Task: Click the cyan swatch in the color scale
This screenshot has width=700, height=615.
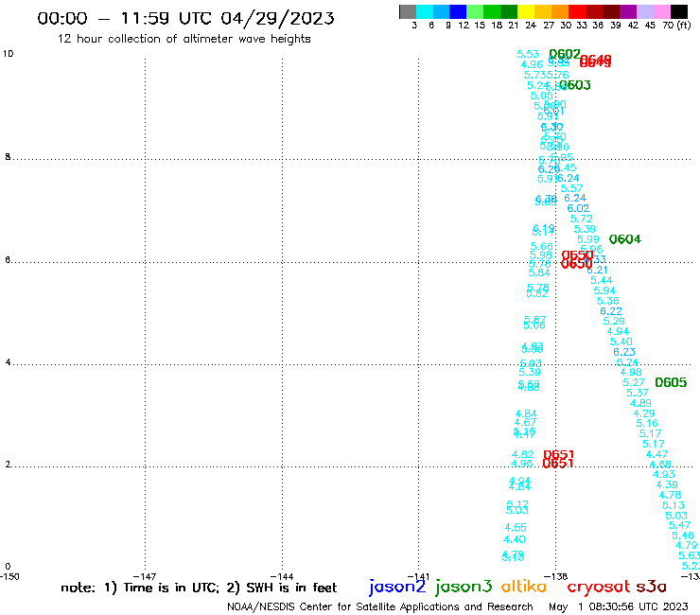Action: pyautogui.click(x=425, y=11)
